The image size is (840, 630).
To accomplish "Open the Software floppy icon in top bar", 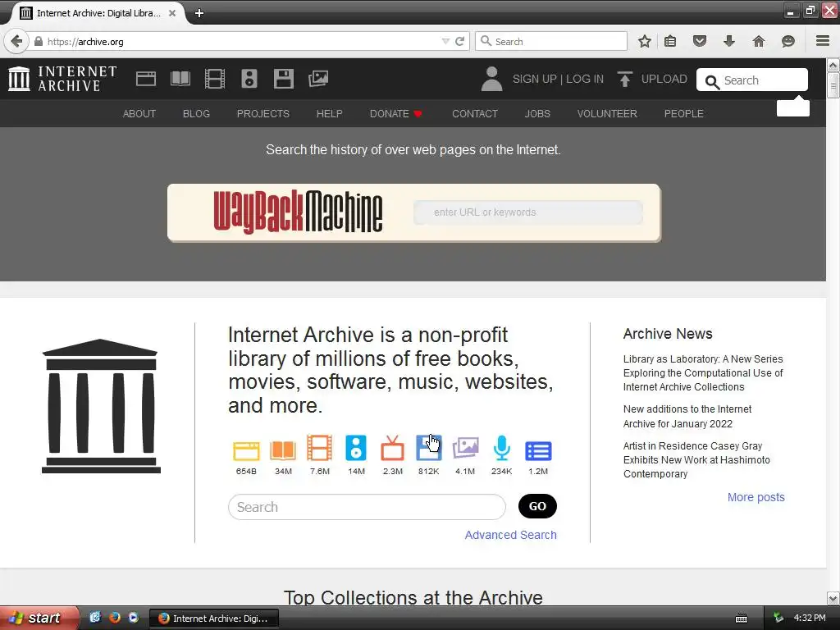I will pyautogui.click(x=283, y=79).
